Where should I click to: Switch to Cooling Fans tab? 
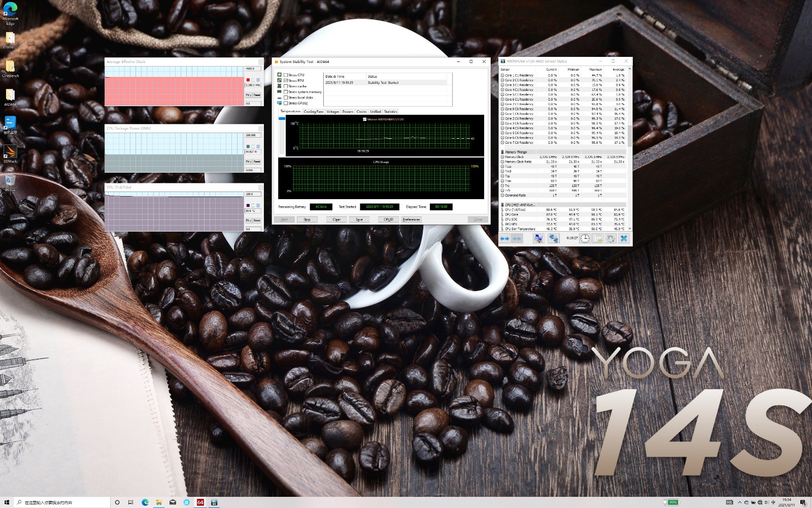pos(313,112)
